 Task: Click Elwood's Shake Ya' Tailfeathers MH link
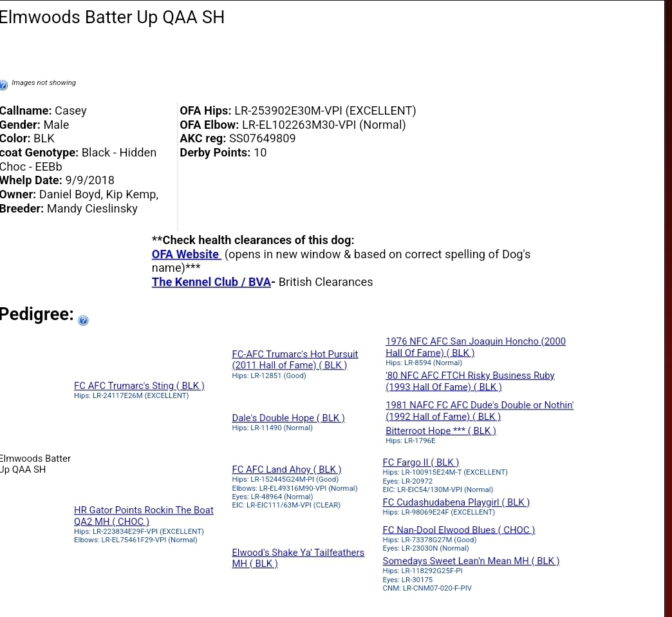coord(298,553)
